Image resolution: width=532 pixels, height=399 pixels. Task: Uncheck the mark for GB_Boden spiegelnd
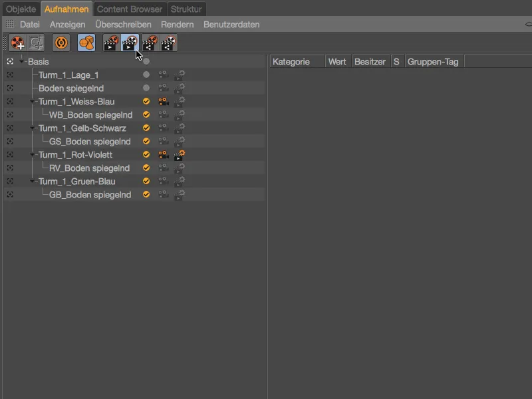click(x=146, y=194)
